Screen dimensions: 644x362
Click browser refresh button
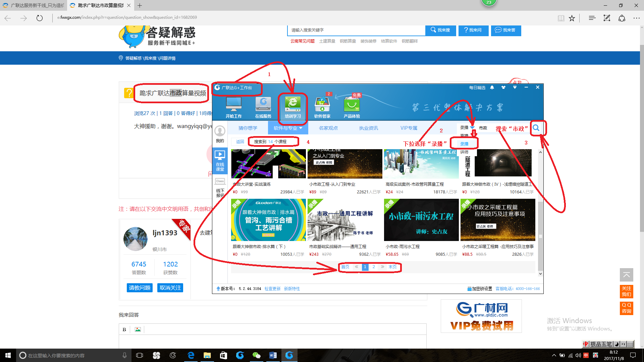click(x=40, y=18)
